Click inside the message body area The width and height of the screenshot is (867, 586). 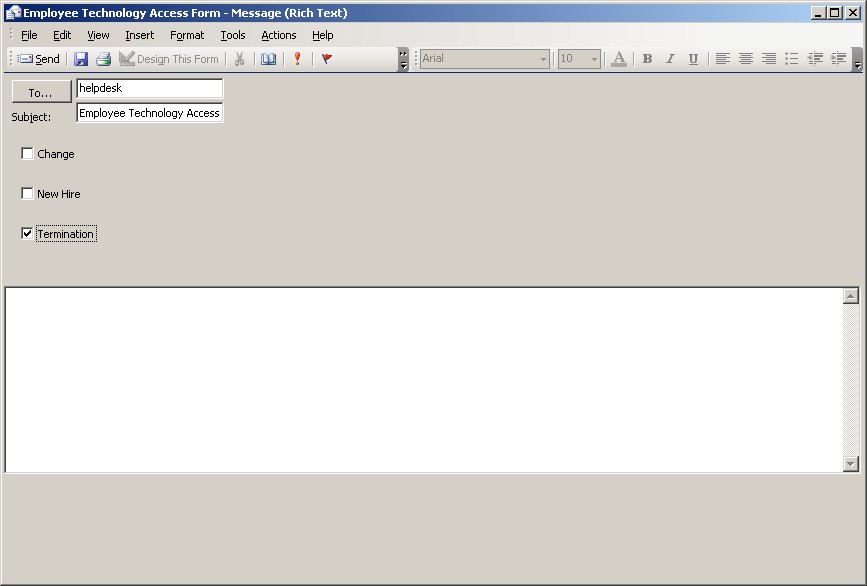[424, 380]
